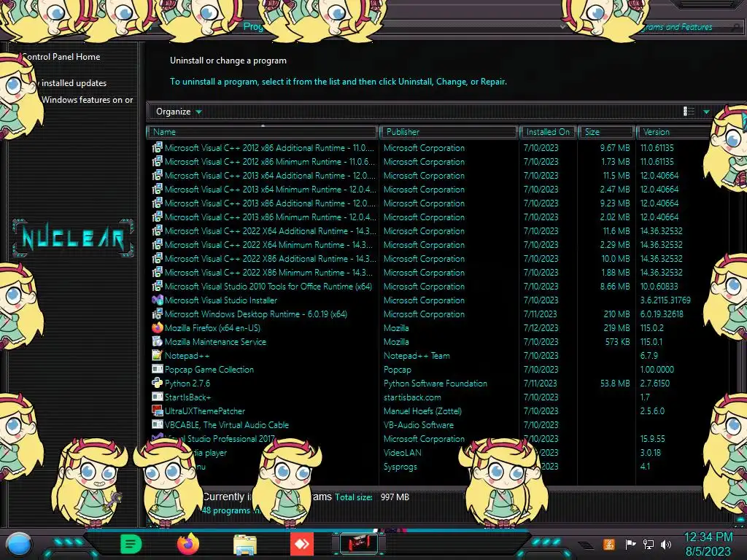Image resolution: width=747 pixels, height=560 pixels.
Task: Click icon of Visual C++ 2013 x64 Additional Runtime
Action: pos(158,175)
